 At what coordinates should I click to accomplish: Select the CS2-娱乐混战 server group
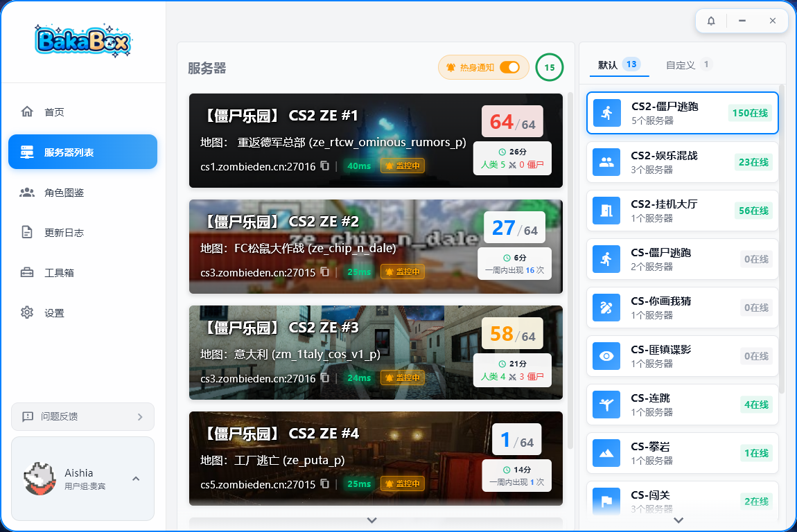tap(682, 162)
